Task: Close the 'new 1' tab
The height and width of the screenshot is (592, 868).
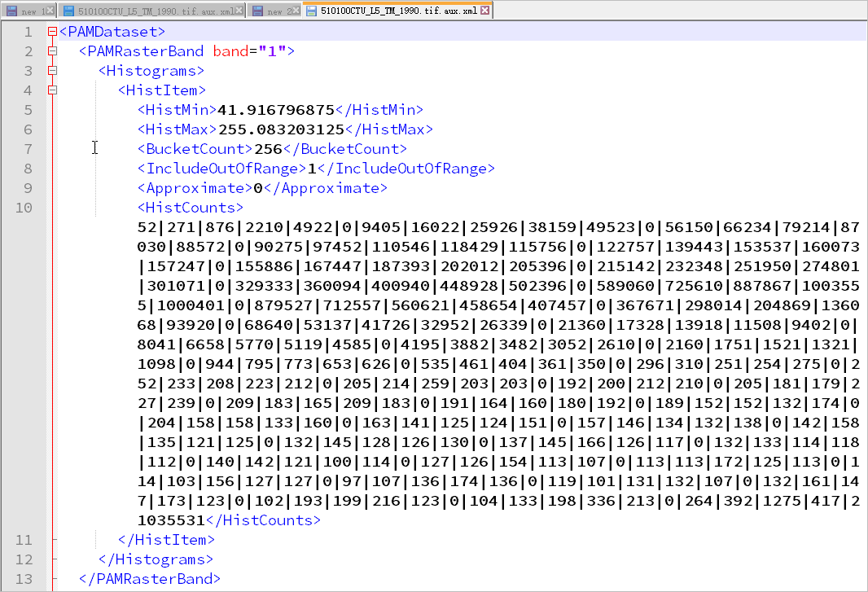Action: (x=50, y=11)
